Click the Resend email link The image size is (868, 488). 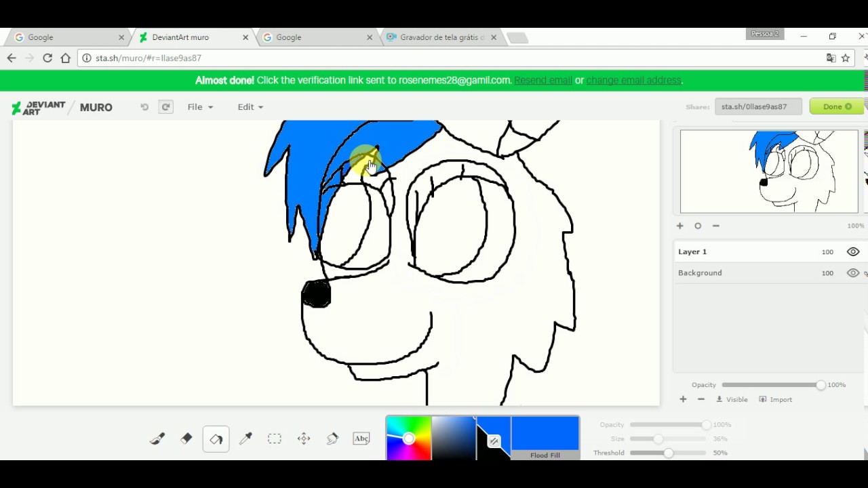coord(542,80)
